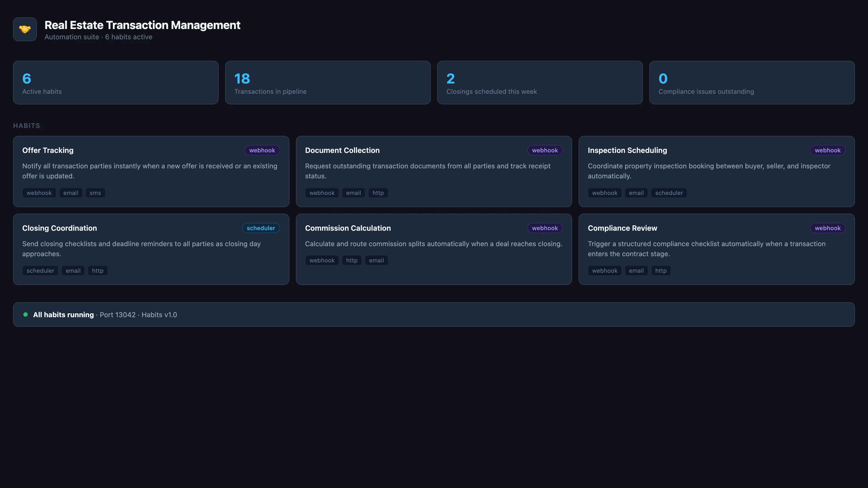Select the email tag in Offer Tracking

click(x=71, y=193)
